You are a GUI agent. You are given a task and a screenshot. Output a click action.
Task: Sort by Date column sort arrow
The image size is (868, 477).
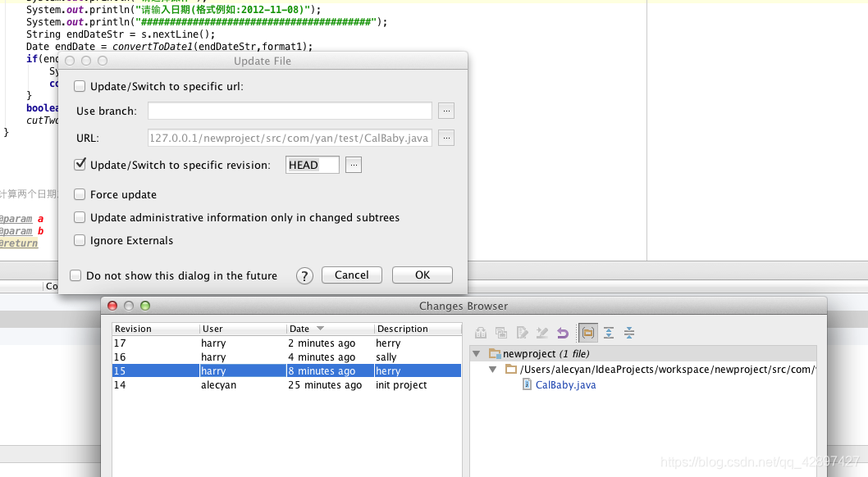(320, 329)
